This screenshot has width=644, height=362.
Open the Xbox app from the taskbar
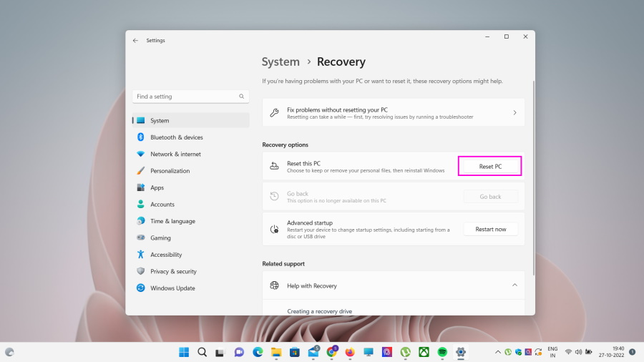[x=424, y=352]
